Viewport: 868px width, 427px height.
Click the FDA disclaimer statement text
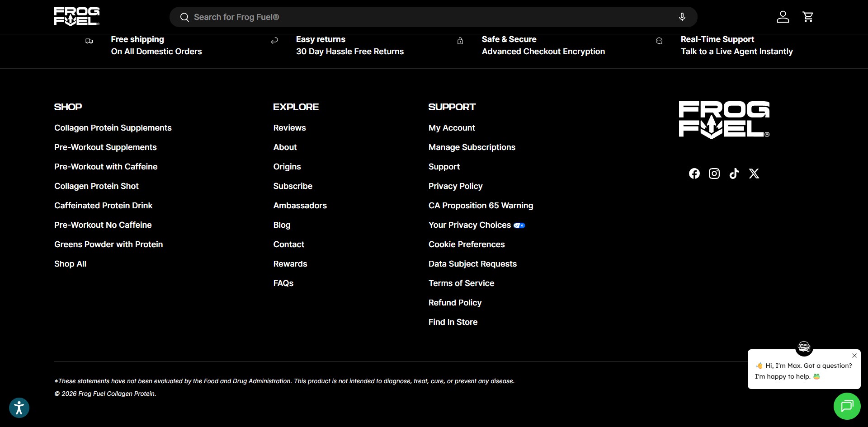point(284,381)
